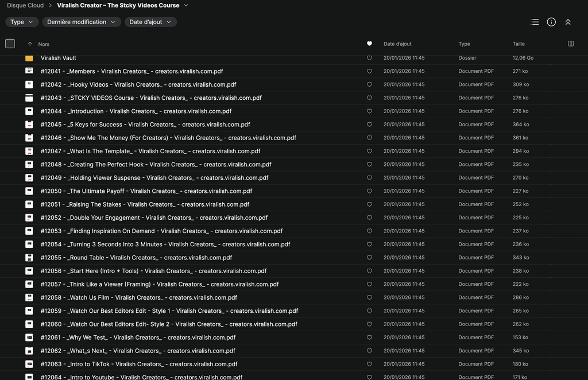Click the sort ascending arrow beside Nom
588x380 pixels.
pos(30,44)
